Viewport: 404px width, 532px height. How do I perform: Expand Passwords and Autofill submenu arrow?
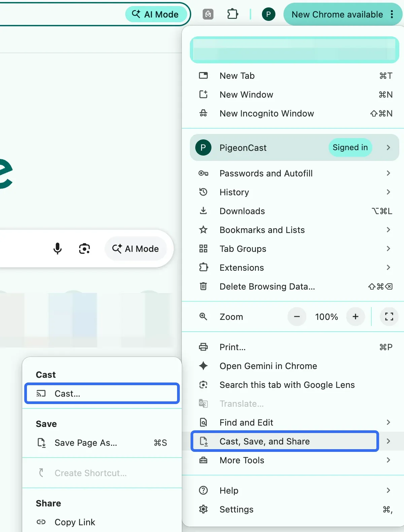click(389, 173)
